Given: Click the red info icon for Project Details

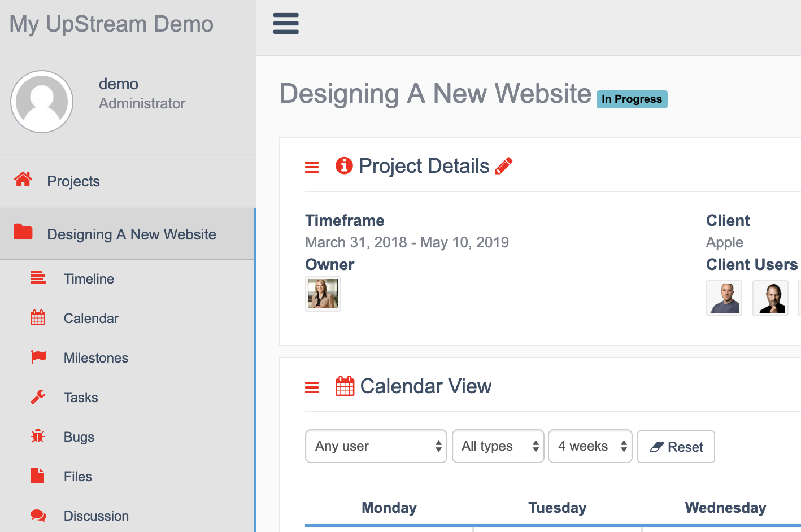Looking at the screenshot, I should (344, 166).
